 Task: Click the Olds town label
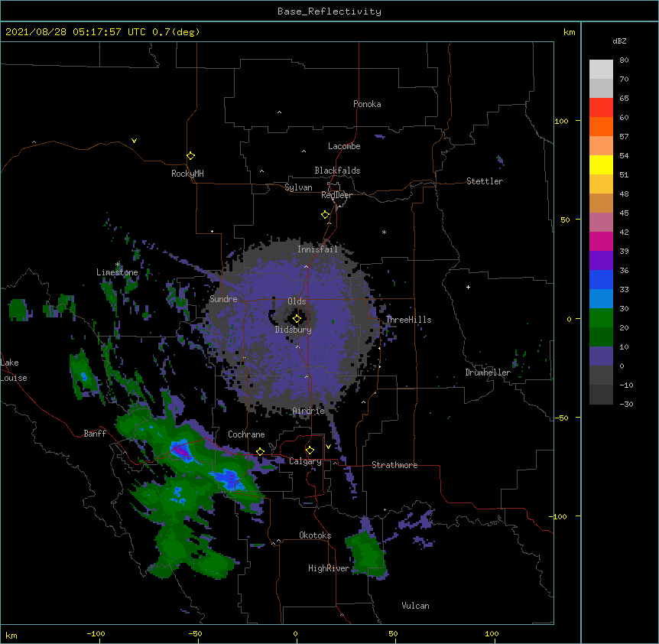297,301
